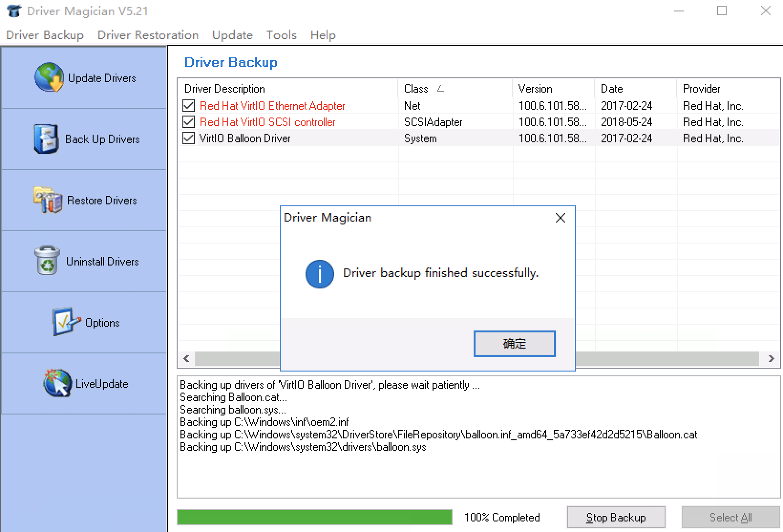Click the horizontal scrollbar right arrow

coord(771,359)
